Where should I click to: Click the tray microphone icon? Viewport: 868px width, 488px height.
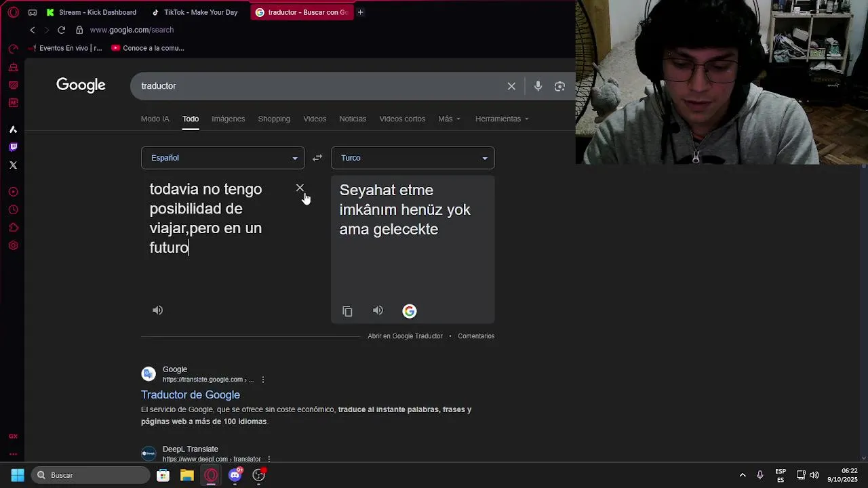coord(760,475)
